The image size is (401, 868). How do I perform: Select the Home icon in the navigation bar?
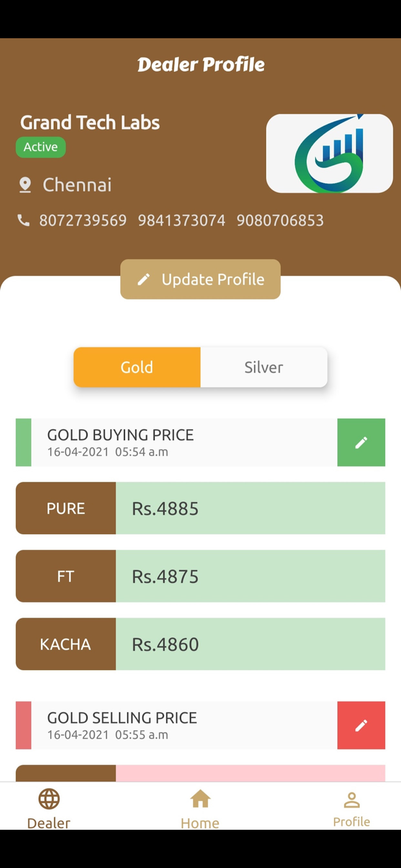tap(200, 799)
